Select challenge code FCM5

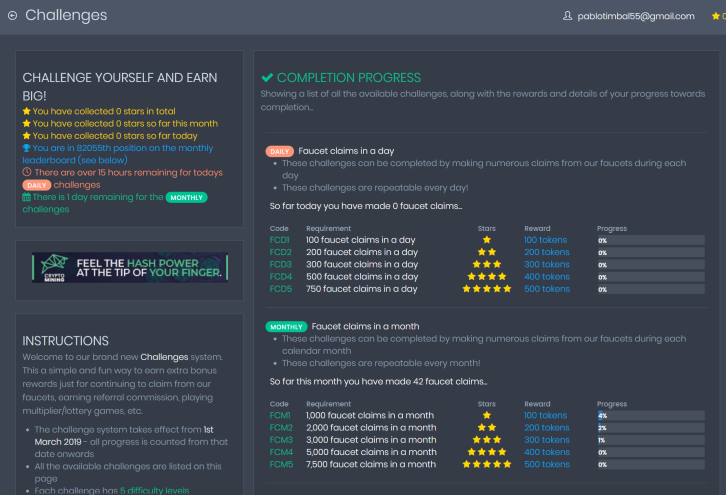(281, 464)
